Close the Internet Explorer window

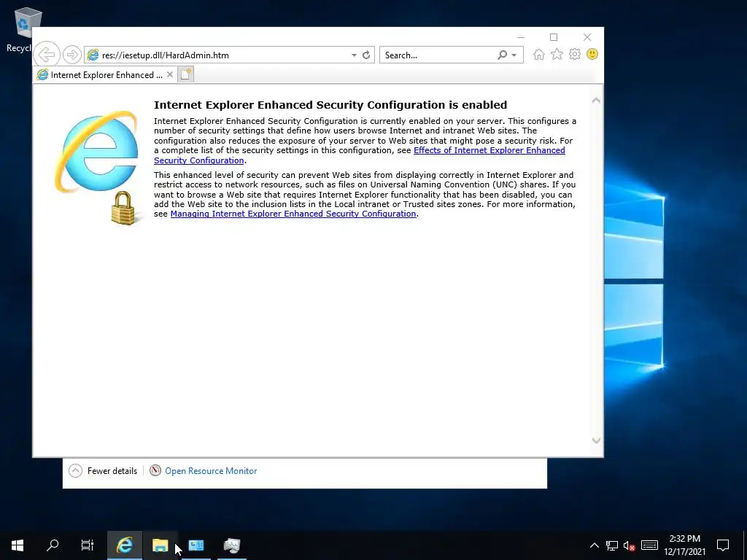(587, 37)
